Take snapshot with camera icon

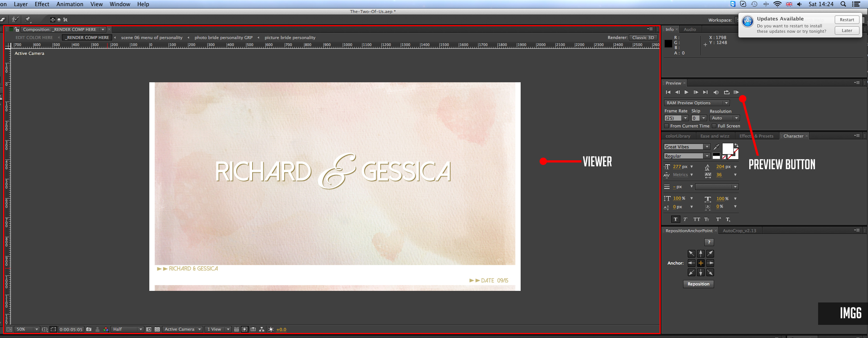point(89,329)
